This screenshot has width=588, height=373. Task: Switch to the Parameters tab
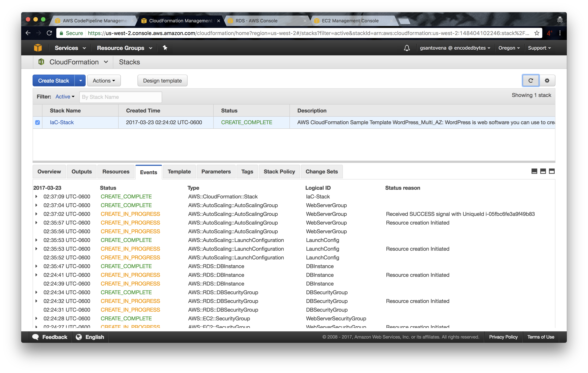[216, 172]
